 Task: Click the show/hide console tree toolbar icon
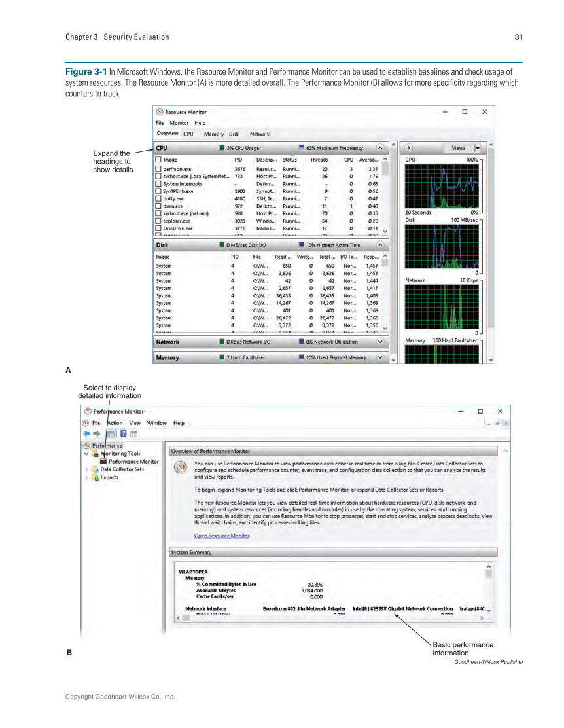coord(111,433)
